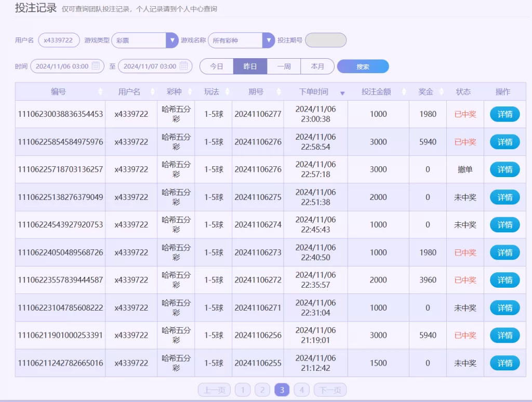Go to previous page with 上一页
Screen dimensions: 532x402
[x=214, y=390]
